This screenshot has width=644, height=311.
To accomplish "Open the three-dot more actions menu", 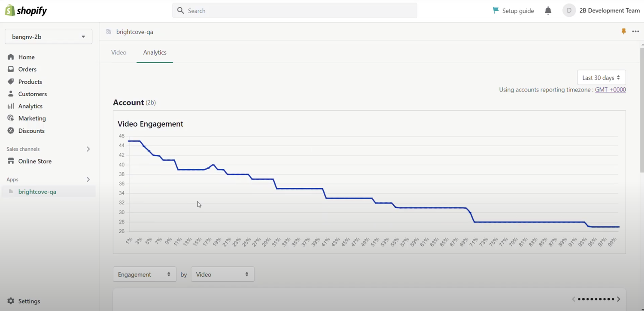I will click(635, 31).
